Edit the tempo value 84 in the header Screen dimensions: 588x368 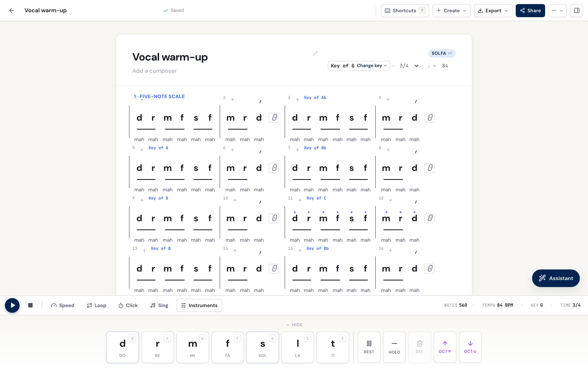tap(445, 66)
